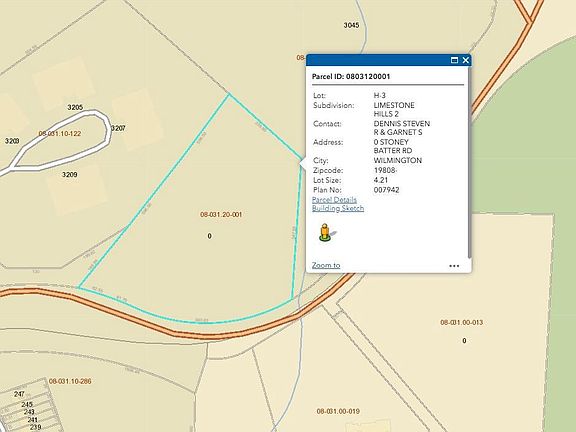The height and width of the screenshot is (432, 576).
Task: Click the popup's vertical scrollbar
Action: tap(469, 162)
